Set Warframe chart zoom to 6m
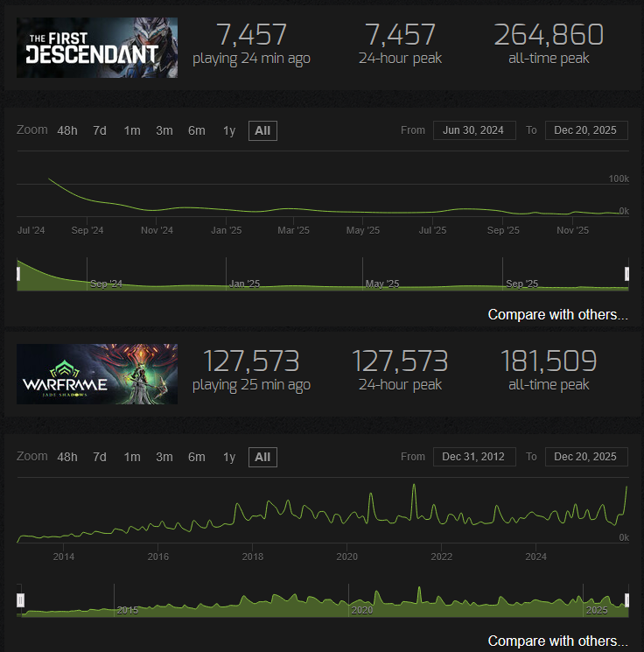 tap(197, 457)
